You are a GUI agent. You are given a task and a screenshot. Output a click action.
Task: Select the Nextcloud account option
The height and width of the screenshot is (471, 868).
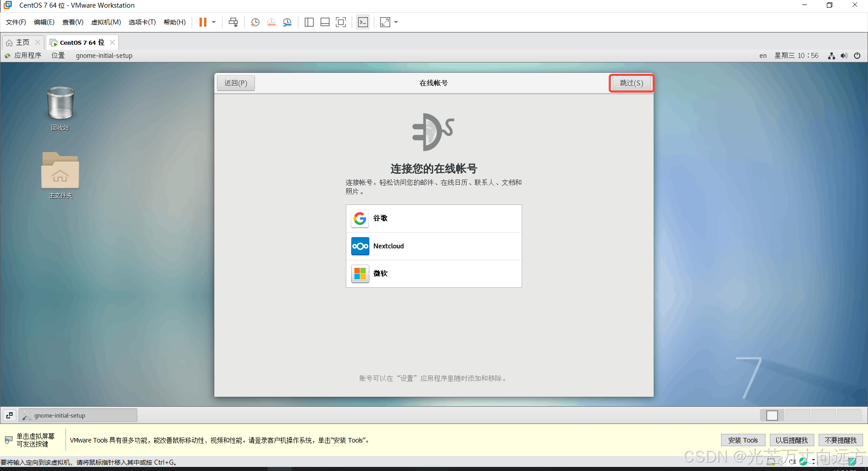(434, 246)
